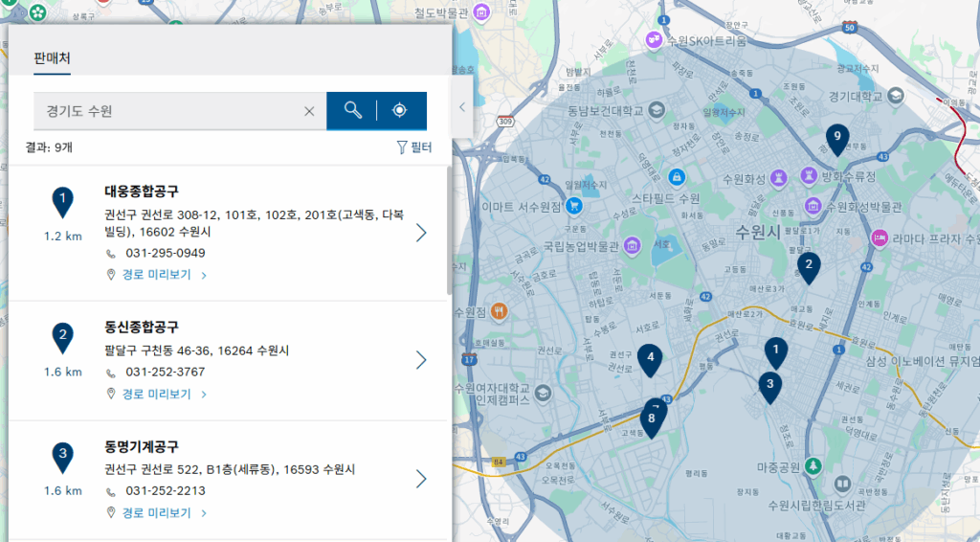980x542 pixels.
Task: Open the 필터 filter option
Action: (414, 147)
